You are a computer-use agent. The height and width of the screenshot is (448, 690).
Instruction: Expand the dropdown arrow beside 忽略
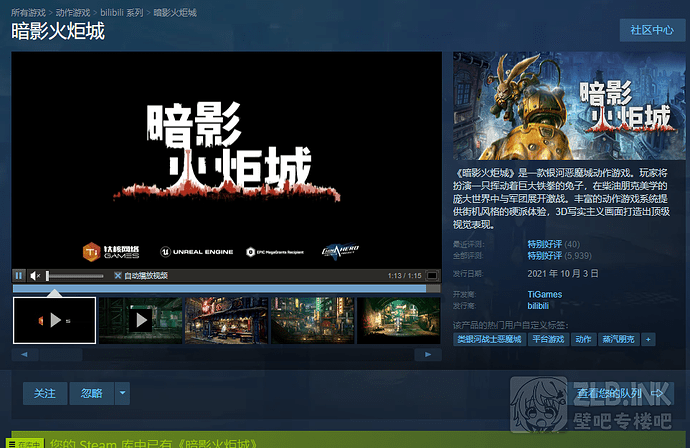point(122,393)
